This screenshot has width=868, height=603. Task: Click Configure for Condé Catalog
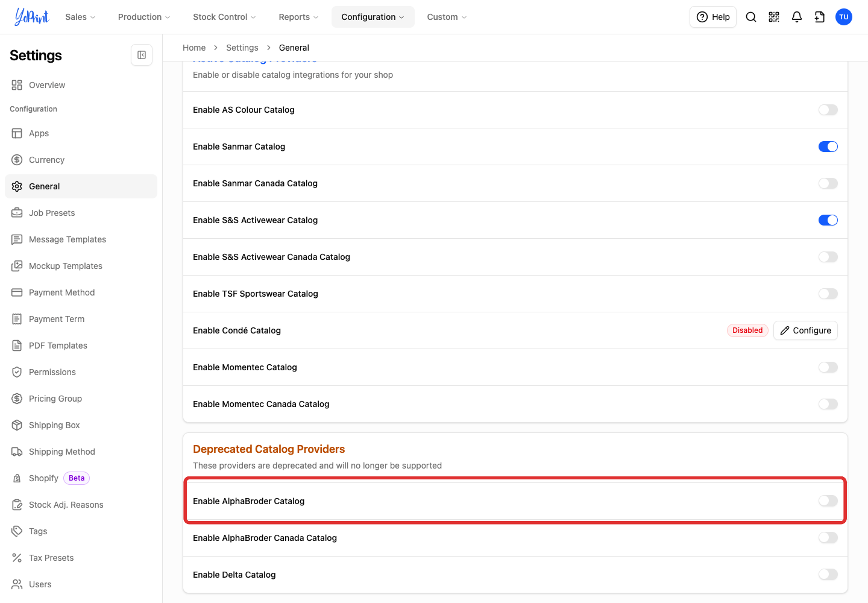point(805,330)
